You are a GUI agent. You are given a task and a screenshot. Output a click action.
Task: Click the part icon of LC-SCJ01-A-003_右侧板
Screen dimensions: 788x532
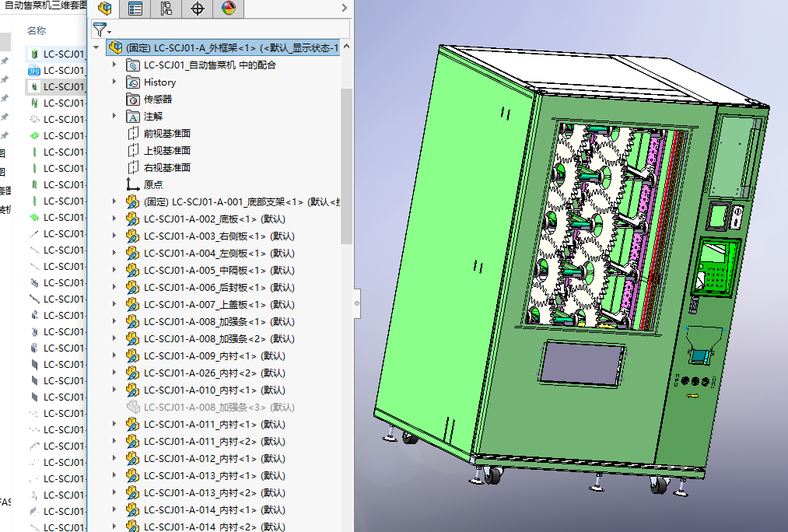coord(133,236)
